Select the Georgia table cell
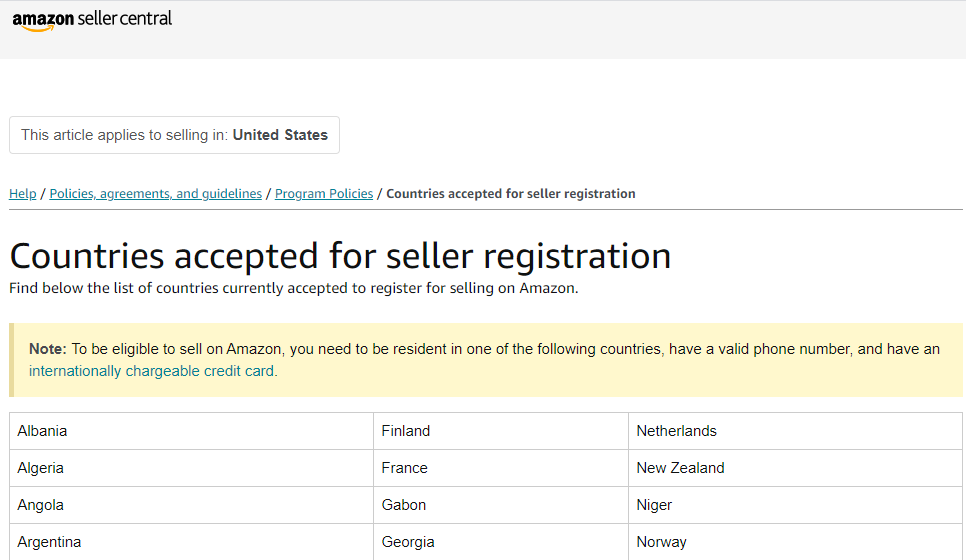Image resolution: width=966 pixels, height=560 pixels. [501, 542]
